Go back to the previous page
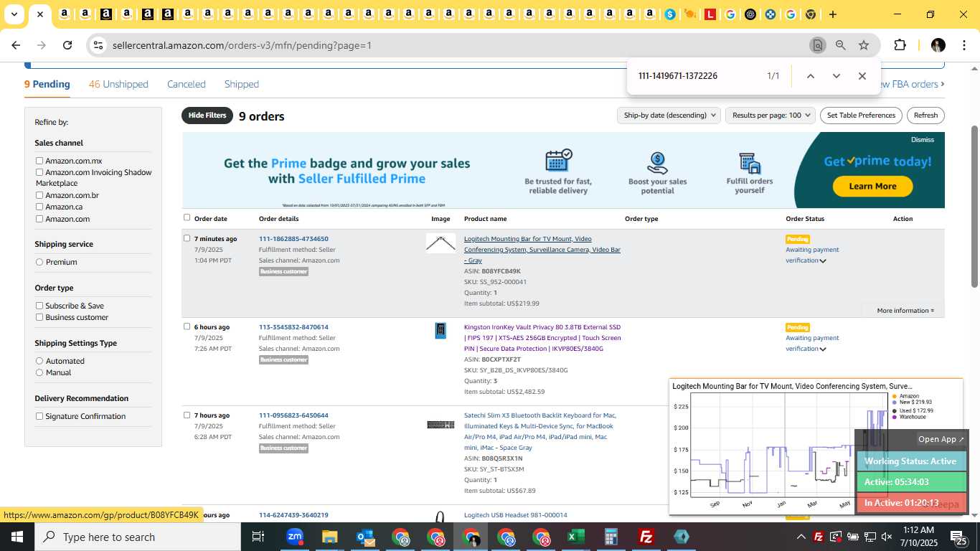Screen dimensions: 980x551 pos(16,45)
